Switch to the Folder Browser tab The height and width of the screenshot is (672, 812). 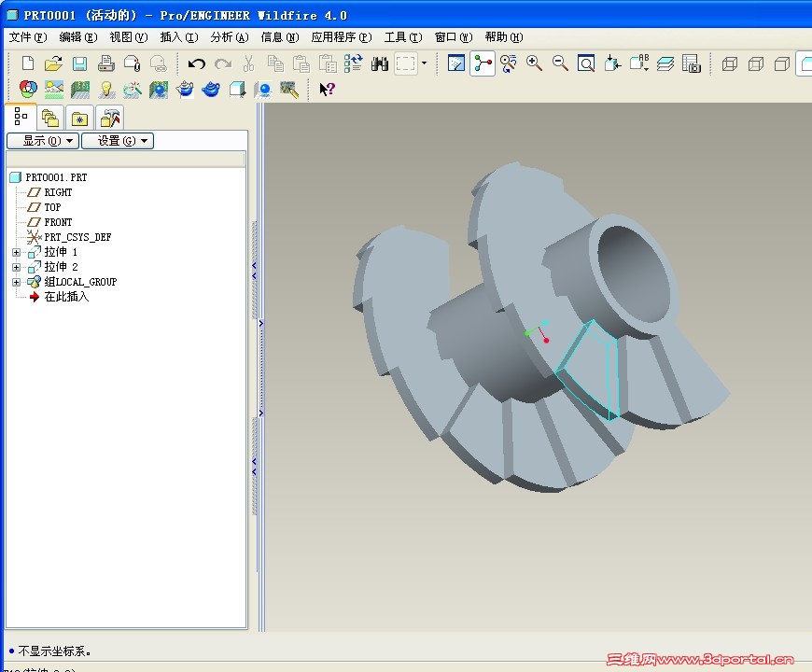click(x=50, y=119)
